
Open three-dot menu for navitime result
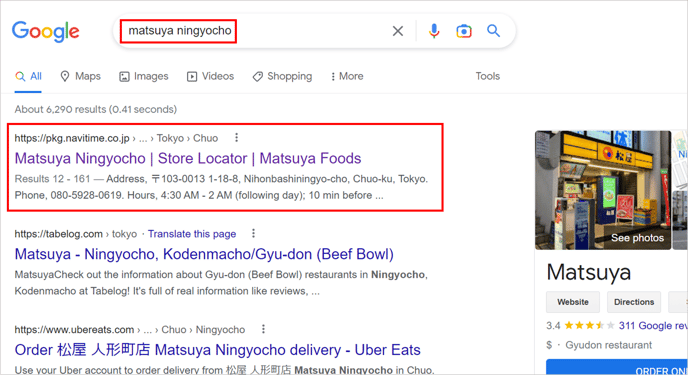(x=236, y=138)
